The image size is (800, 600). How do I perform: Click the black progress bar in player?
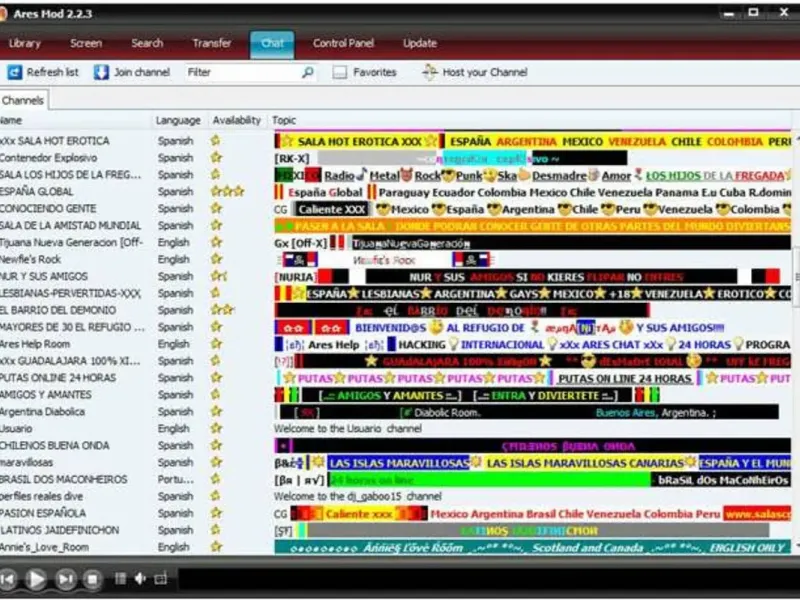tap(489, 580)
